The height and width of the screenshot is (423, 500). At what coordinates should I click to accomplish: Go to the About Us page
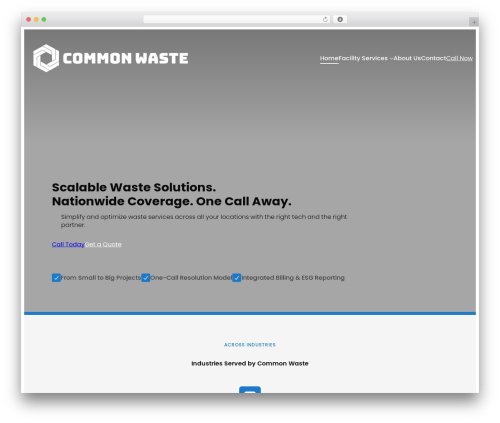click(407, 58)
